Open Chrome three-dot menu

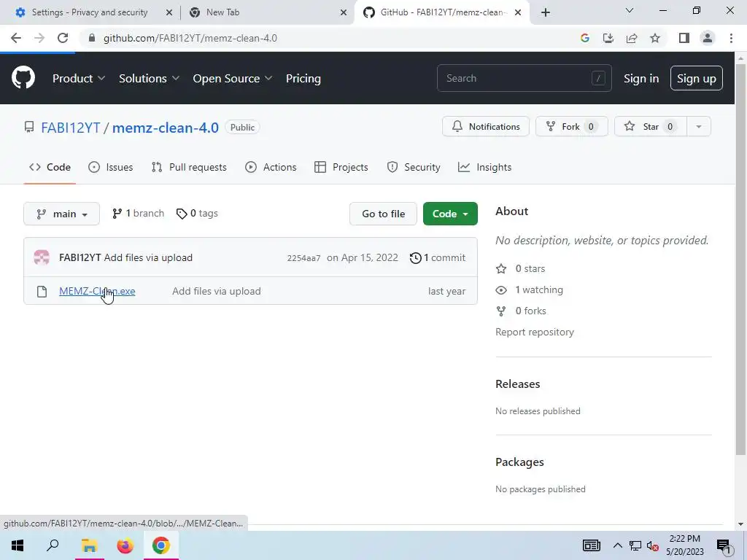pos(731,38)
